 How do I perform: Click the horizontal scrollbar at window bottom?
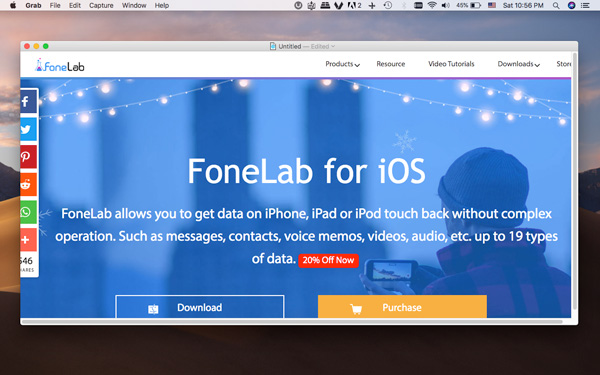[293, 322]
